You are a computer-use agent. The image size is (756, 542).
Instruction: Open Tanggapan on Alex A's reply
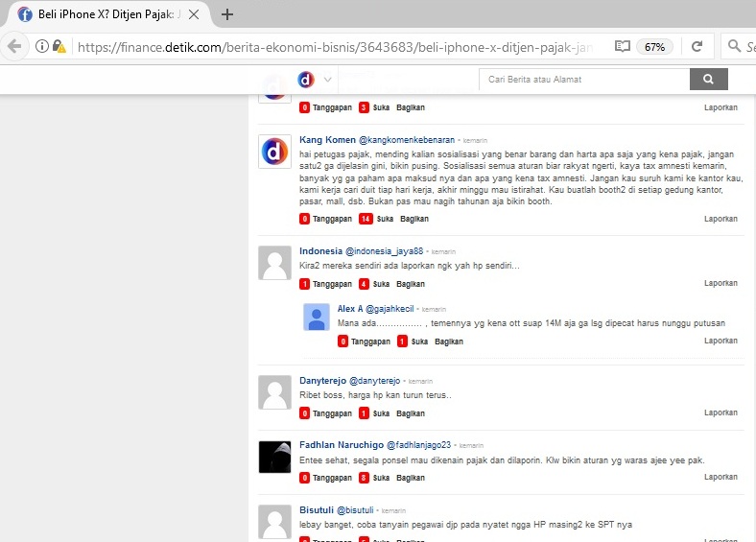(x=370, y=342)
